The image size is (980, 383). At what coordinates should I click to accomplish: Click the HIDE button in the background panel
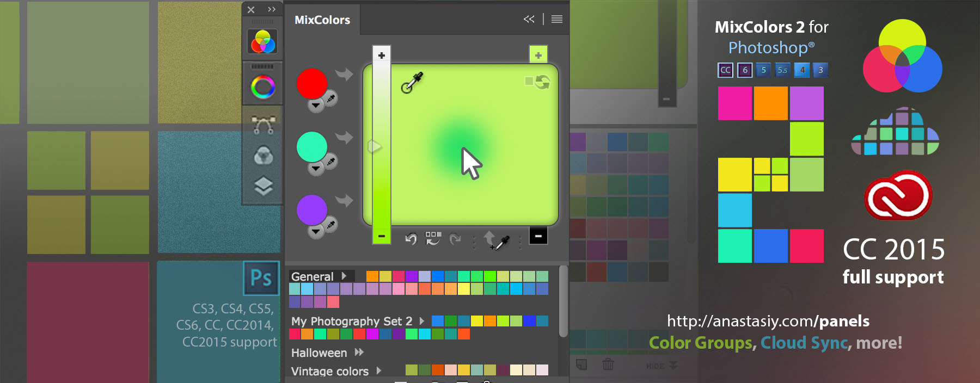661,365
